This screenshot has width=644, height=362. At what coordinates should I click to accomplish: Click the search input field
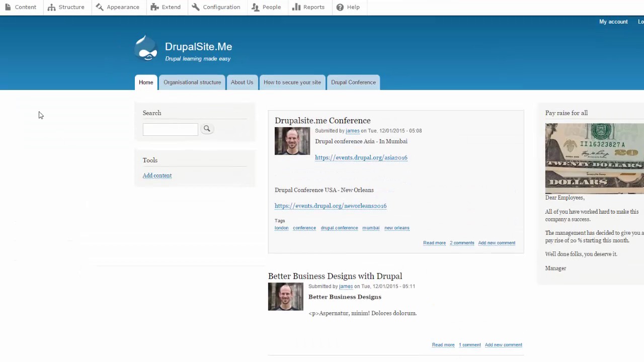[171, 129]
